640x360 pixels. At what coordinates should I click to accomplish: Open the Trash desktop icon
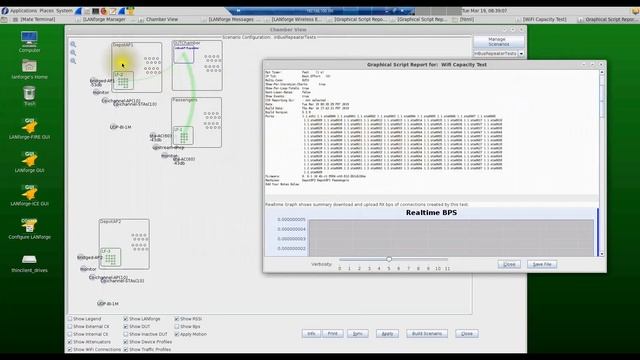29,96
